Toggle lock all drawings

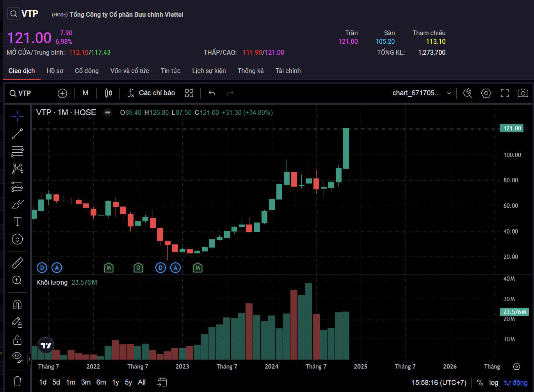point(17,340)
